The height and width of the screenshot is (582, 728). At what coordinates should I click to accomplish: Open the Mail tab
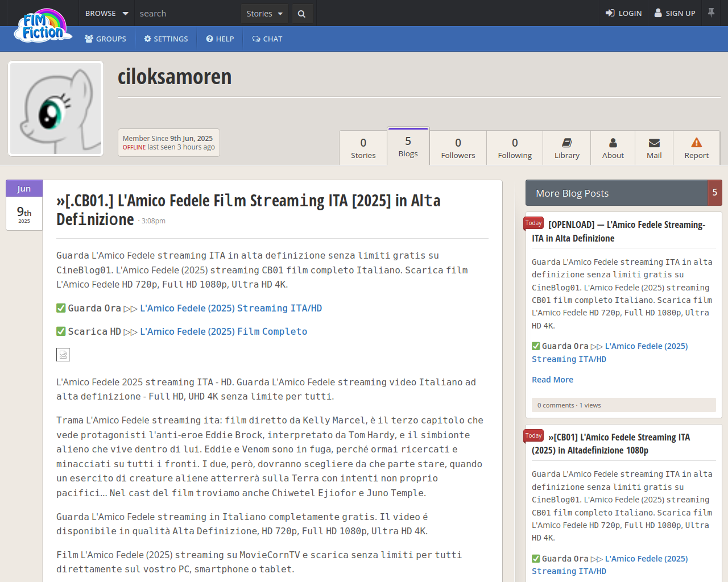654,148
